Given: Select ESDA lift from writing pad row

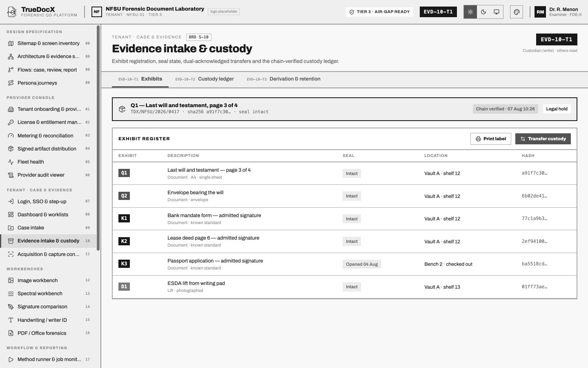Looking at the screenshot, I should click(344, 287).
